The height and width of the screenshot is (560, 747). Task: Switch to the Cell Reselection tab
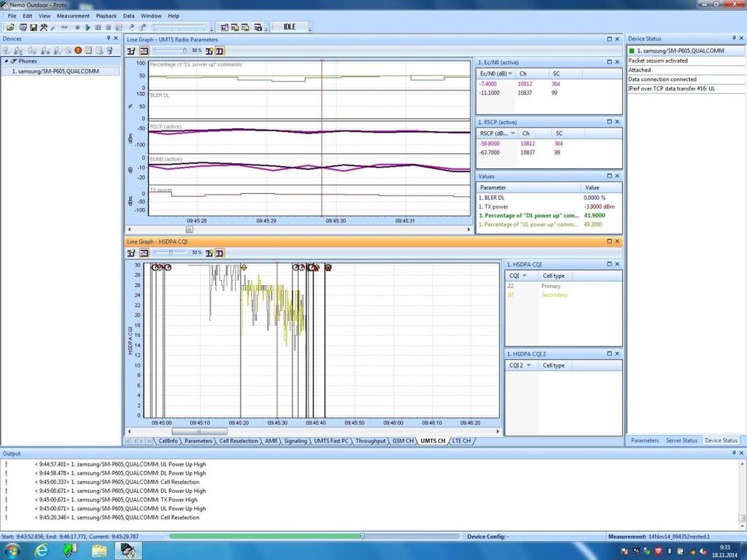tap(239, 441)
